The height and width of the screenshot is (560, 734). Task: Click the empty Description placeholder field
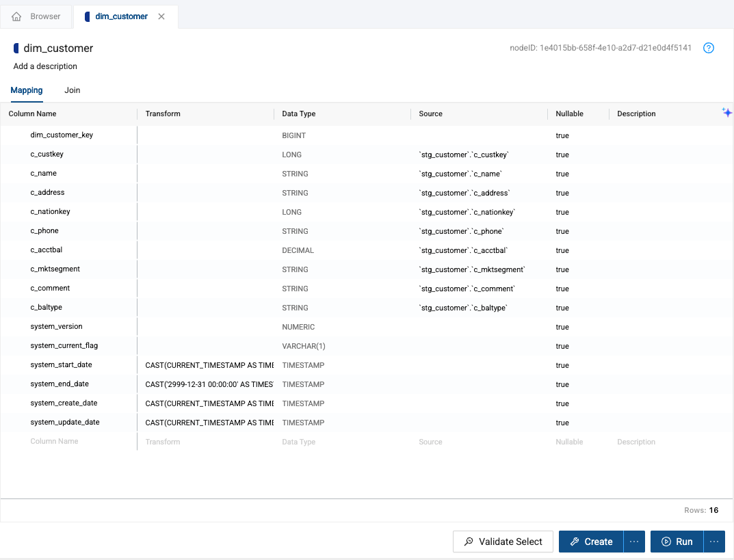(x=636, y=442)
